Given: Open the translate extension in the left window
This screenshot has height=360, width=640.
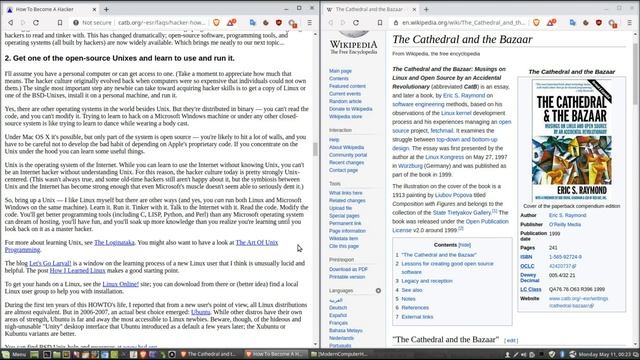Looking at the screenshot, I should pyautogui.click(x=253, y=23).
